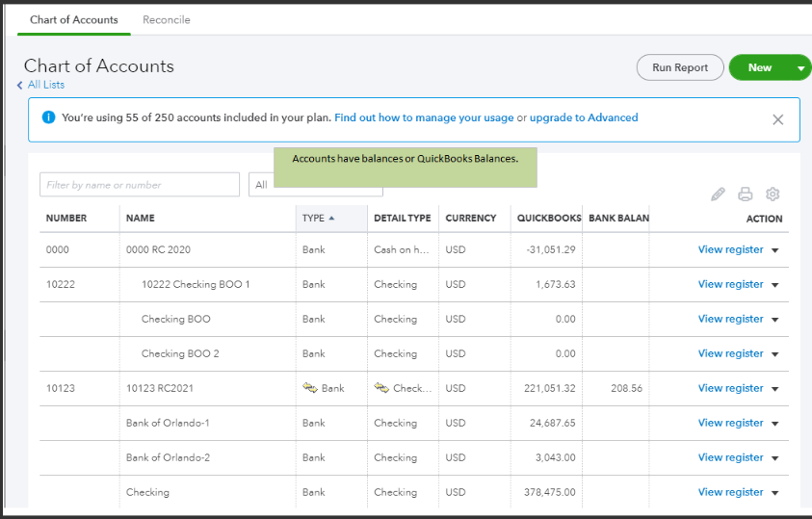Screen dimensions: 812x519
Task: Go back using the All Lists chevron
Action: 20,86
